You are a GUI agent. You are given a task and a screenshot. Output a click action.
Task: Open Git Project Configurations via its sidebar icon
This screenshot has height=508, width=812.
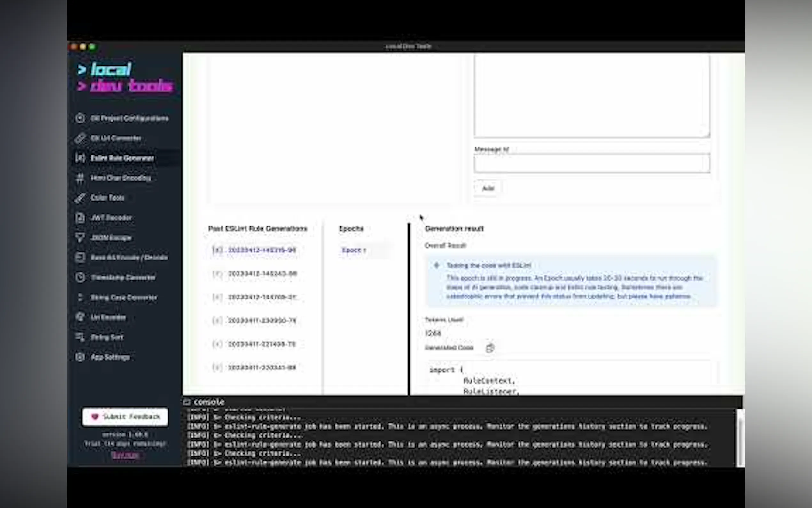80,118
